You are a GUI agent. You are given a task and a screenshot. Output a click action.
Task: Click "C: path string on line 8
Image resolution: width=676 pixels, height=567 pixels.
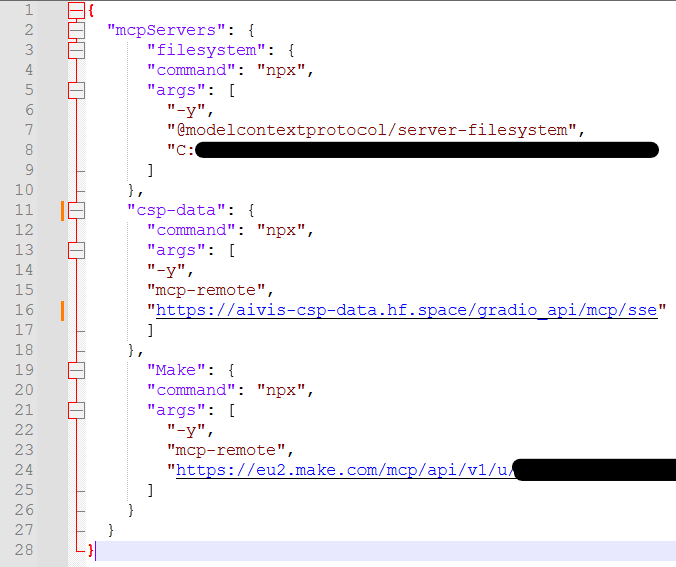413,150
